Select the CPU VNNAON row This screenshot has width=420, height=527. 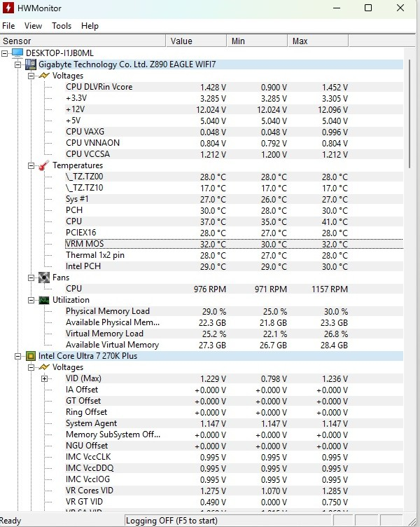pyautogui.click(x=234, y=143)
